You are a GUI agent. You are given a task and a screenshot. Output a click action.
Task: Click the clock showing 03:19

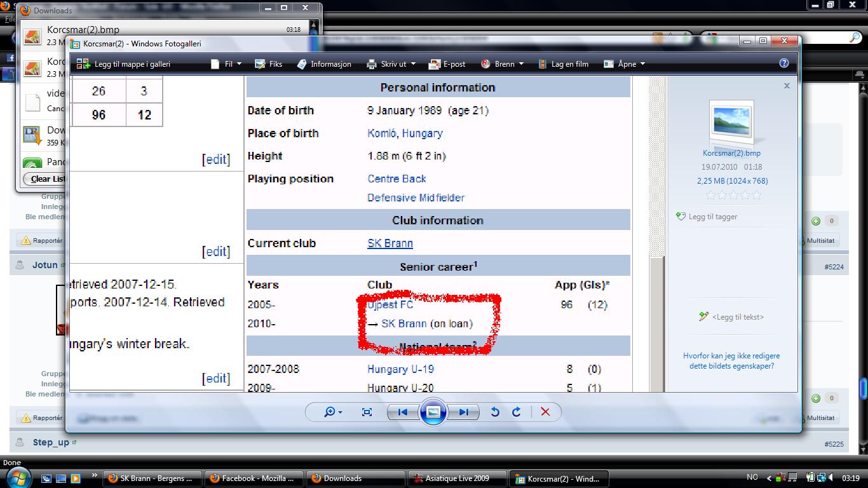tap(850, 478)
